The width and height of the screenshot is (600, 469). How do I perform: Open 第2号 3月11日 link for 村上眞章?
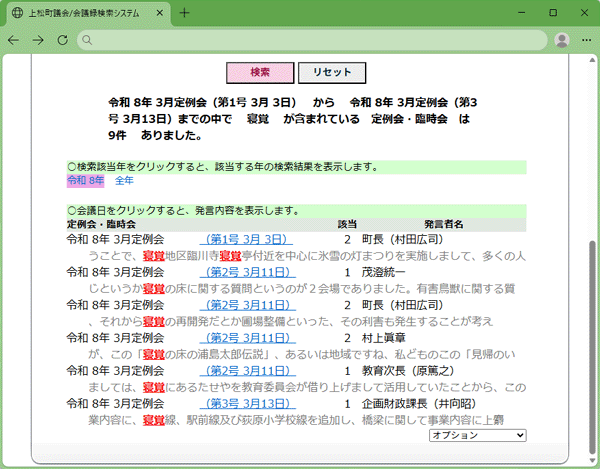coord(248,339)
